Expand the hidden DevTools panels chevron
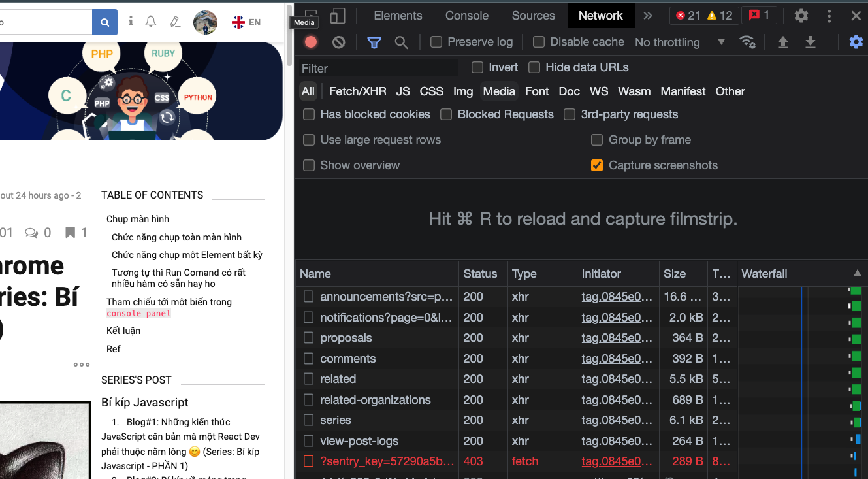The width and height of the screenshot is (868, 479). pyautogui.click(x=647, y=16)
